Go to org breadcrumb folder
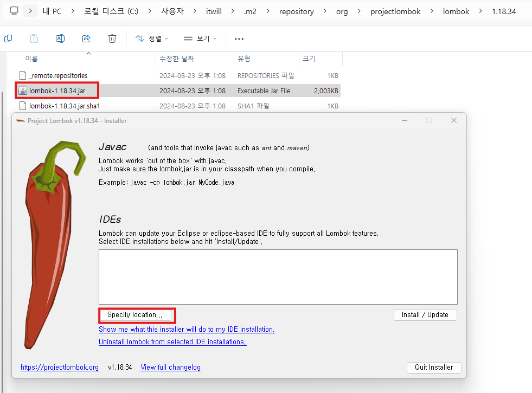Image resolution: width=532 pixels, height=393 pixels. coord(342,11)
